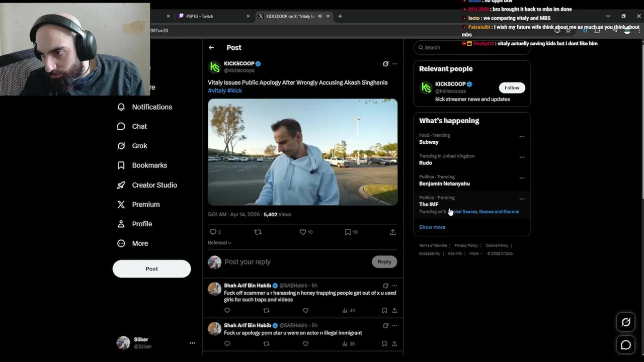Open Profile in the sidebar

[134, 224]
